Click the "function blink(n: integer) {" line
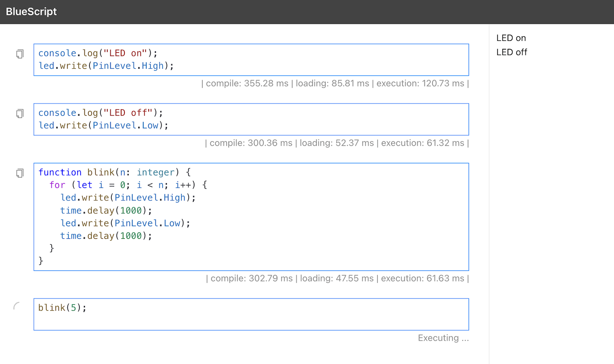Viewport: 614px width, 364px height. click(x=115, y=172)
